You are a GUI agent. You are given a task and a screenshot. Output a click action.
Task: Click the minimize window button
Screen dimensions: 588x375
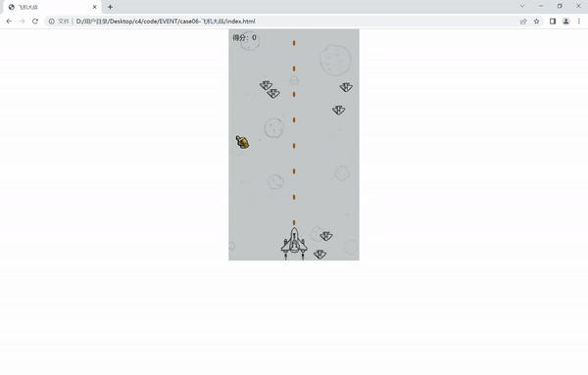tap(541, 6)
